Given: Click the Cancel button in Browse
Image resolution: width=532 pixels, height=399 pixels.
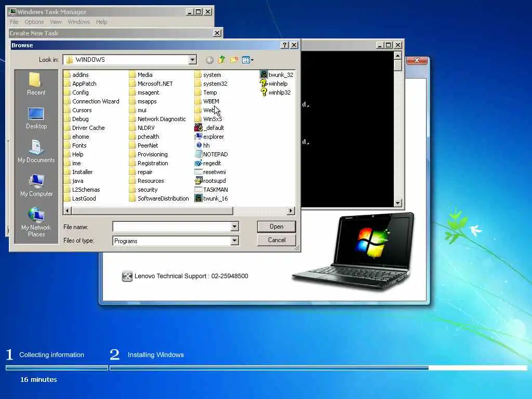Looking at the screenshot, I should pyautogui.click(x=276, y=240).
